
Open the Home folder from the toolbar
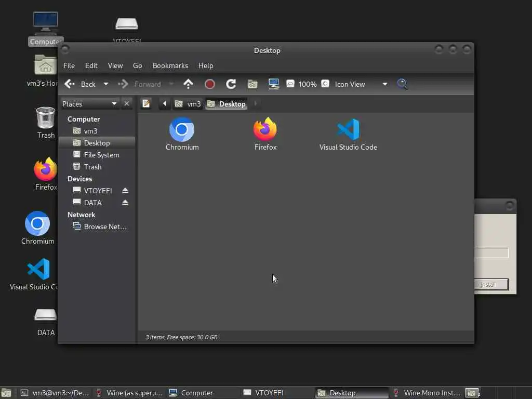(x=252, y=84)
